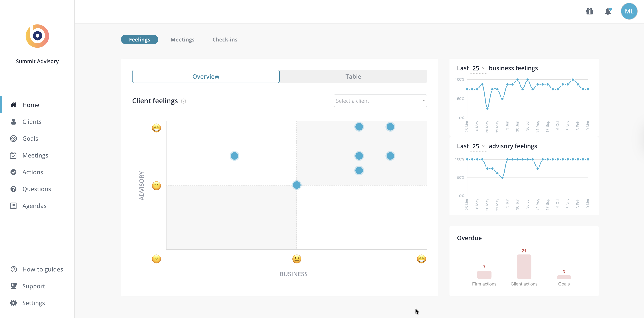Switch to the Table view of client feelings
644x318 pixels.
click(x=353, y=76)
